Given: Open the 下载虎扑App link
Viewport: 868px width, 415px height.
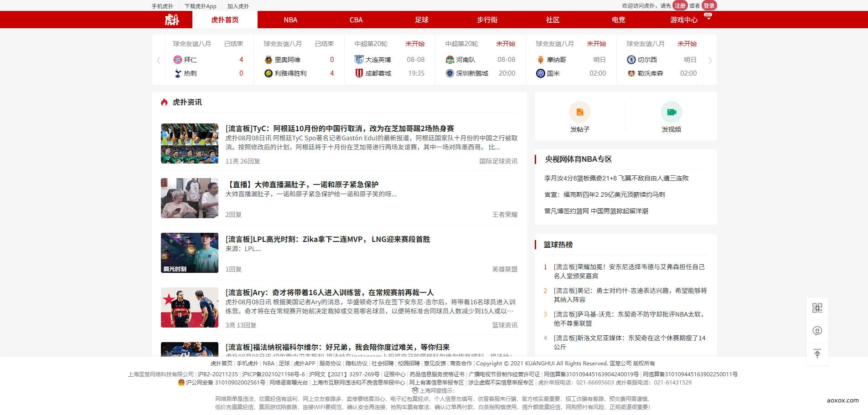Looking at the screenshot, I should tap(201, 6).
